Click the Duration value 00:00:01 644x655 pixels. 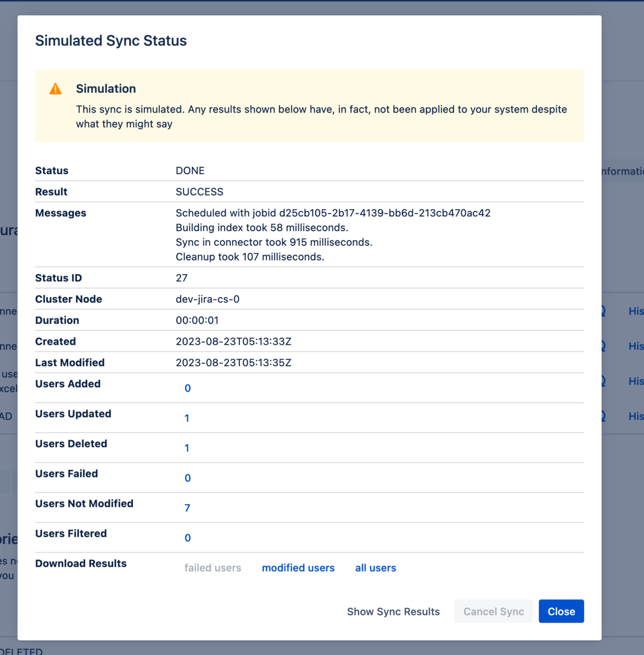tap(197, 320)
